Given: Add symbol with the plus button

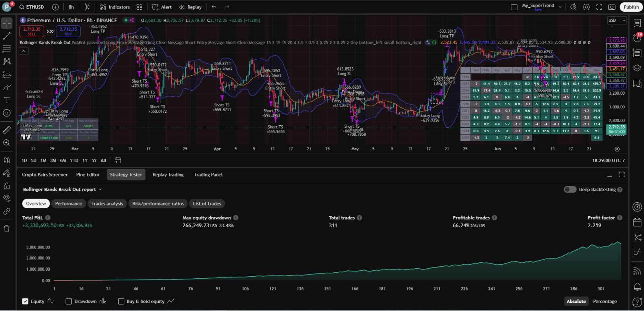Looking at the screenshot, I should 56,7.
